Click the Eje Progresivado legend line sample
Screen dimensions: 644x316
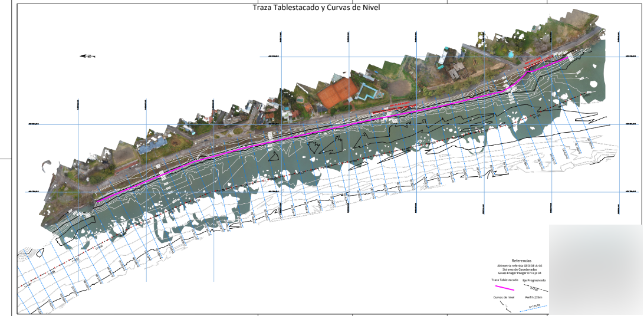pos(534,287)
